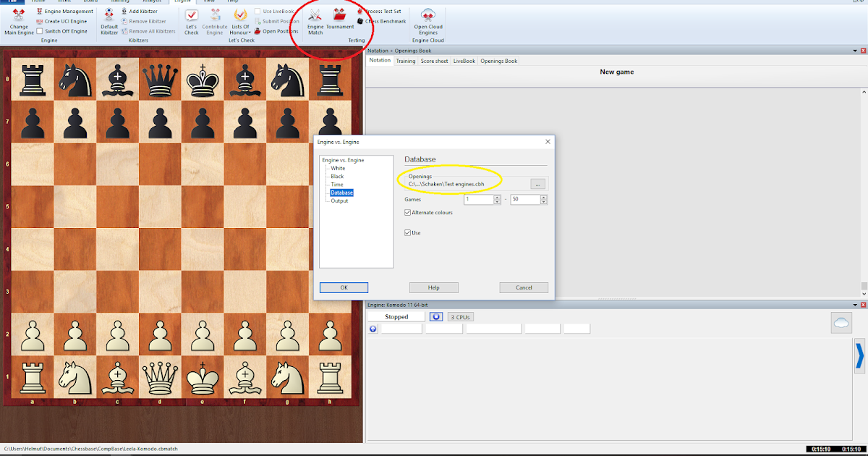Collapse the Engine: Komodo panel

tap(854, 304)
